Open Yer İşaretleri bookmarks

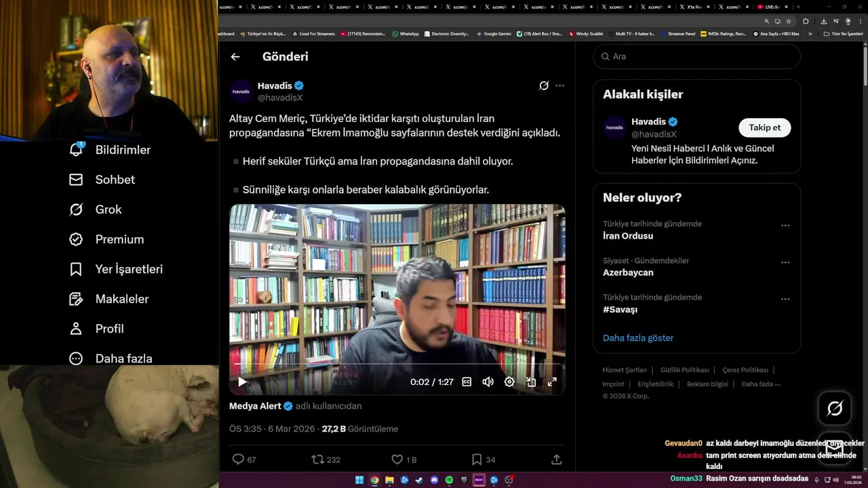coord(116,269)
